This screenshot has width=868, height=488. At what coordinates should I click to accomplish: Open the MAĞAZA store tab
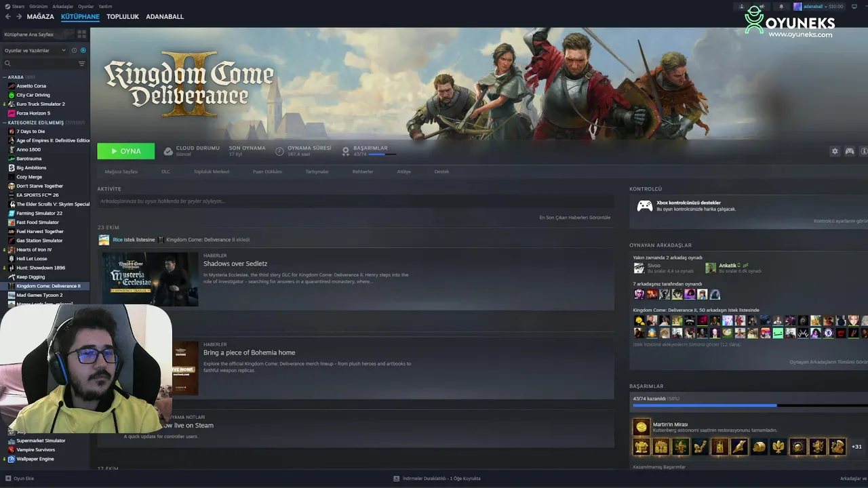[x=41, y=16]
